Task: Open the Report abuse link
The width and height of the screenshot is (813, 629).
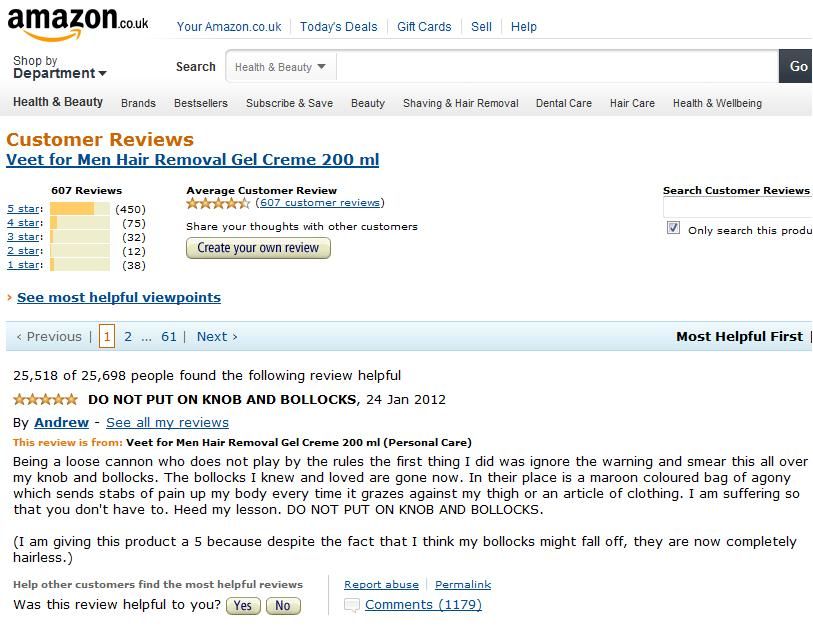Action: (x=381, y=584)
